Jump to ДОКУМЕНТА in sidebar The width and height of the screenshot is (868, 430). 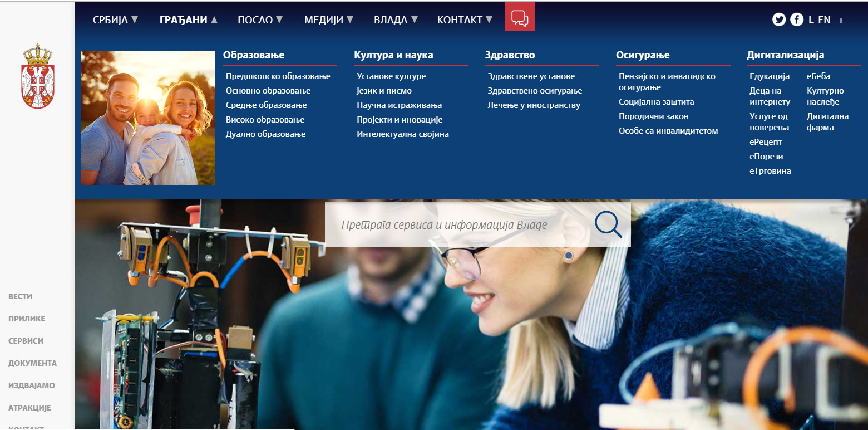pyautogui.click(x=32, y=363)
